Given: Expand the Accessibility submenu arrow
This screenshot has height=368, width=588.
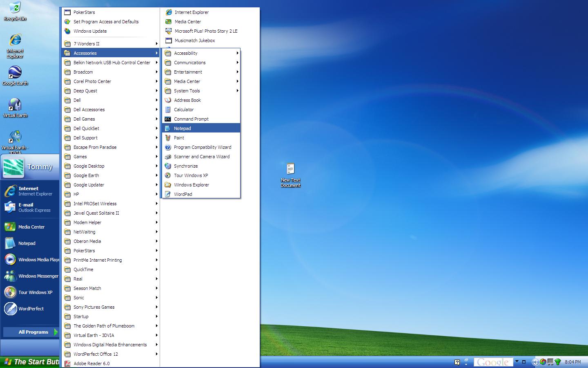Looking at the screenshot, I should click(237, 53).
